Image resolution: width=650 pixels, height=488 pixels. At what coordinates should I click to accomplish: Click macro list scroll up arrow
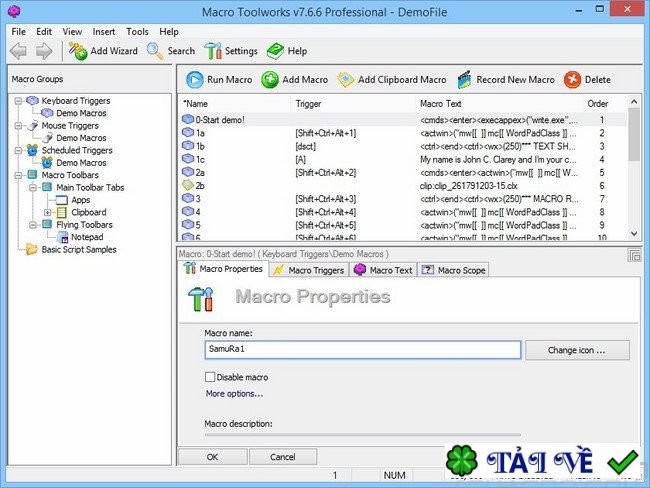(x=634, y=102)
